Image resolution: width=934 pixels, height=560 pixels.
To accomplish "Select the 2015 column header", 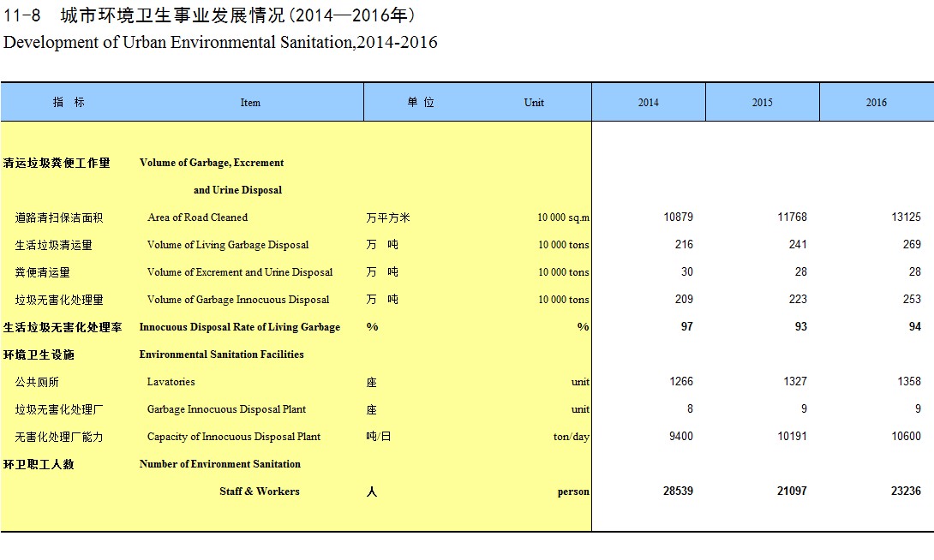I will point(762,103).
